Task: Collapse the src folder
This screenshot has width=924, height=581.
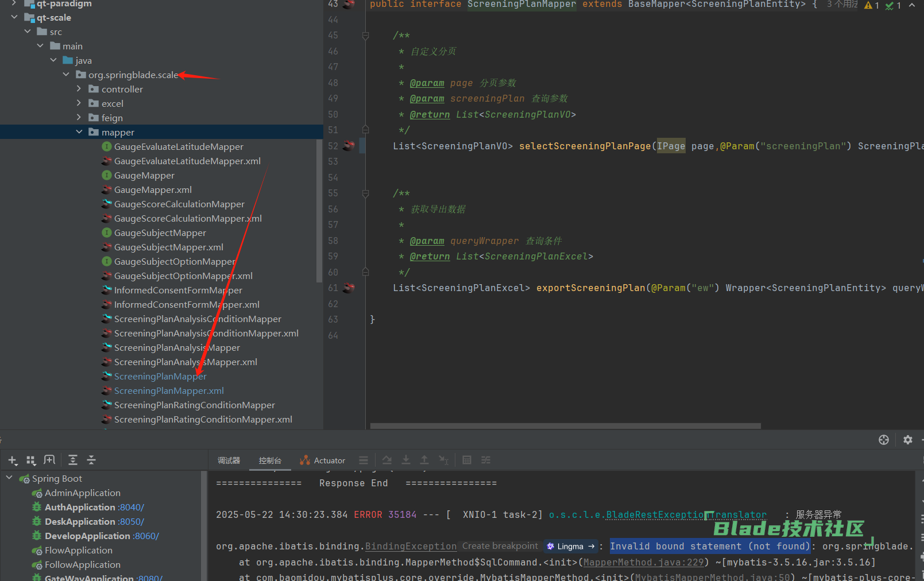Action: pyautogui.click(x=28, y=32)
